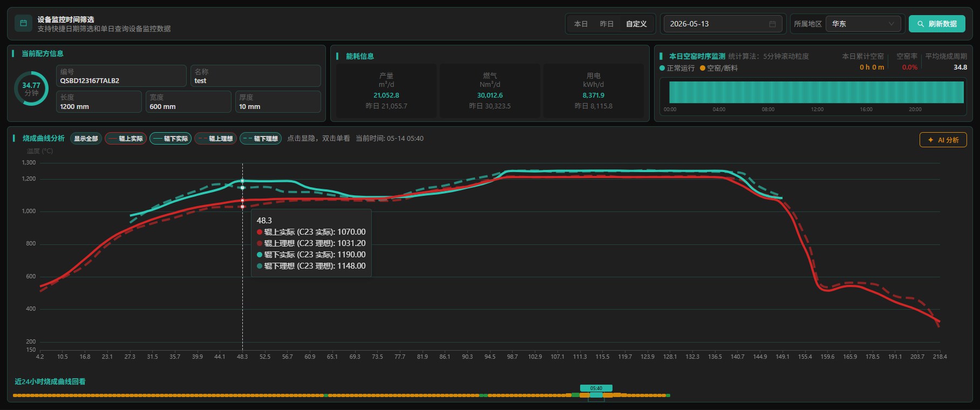Toggle the 辊上理想 dashed curve
Image resolution: width=980 pixels, height=410 pixels.
215,139
